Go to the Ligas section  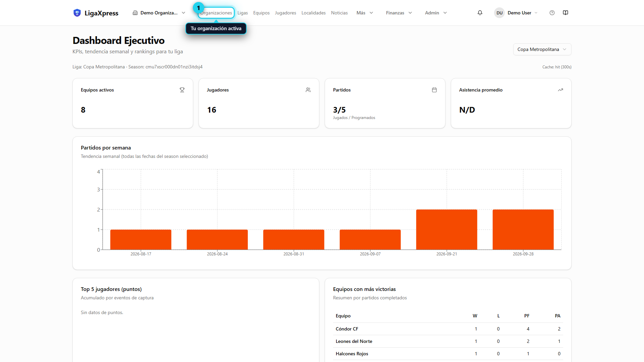click(x=243, y=13)
